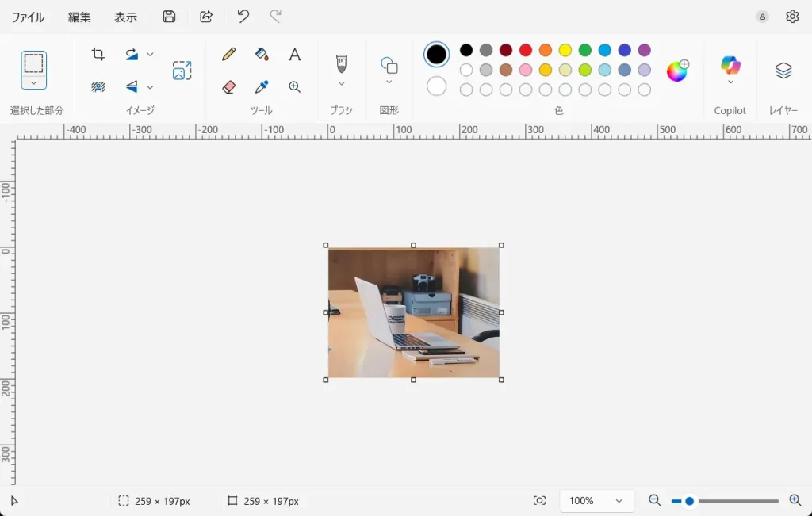Select the Magnifier tool
The image size is (812, 516).
pyautogui.click(x=295, y=87)
